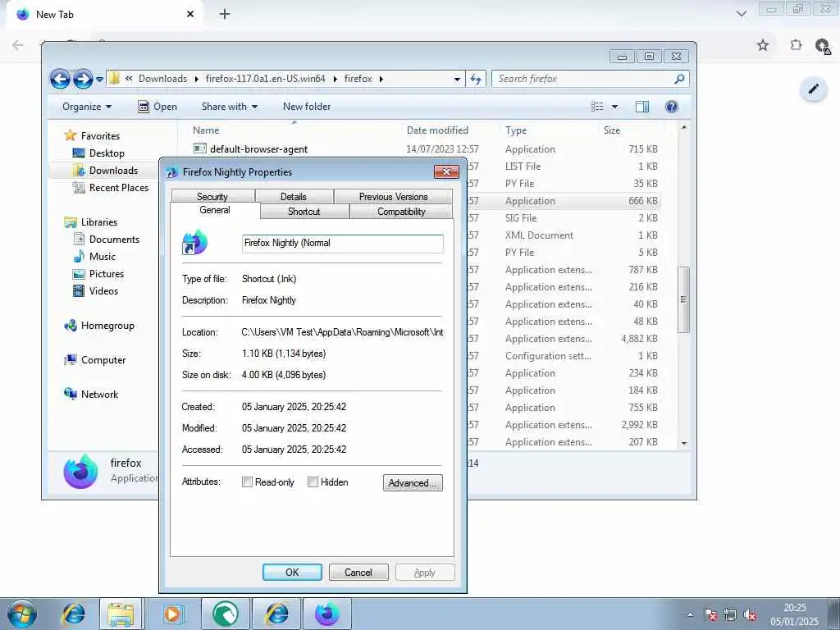This screenshot has height=630, width=840.
Task: Select the General tab
Action: coord(215,210)
